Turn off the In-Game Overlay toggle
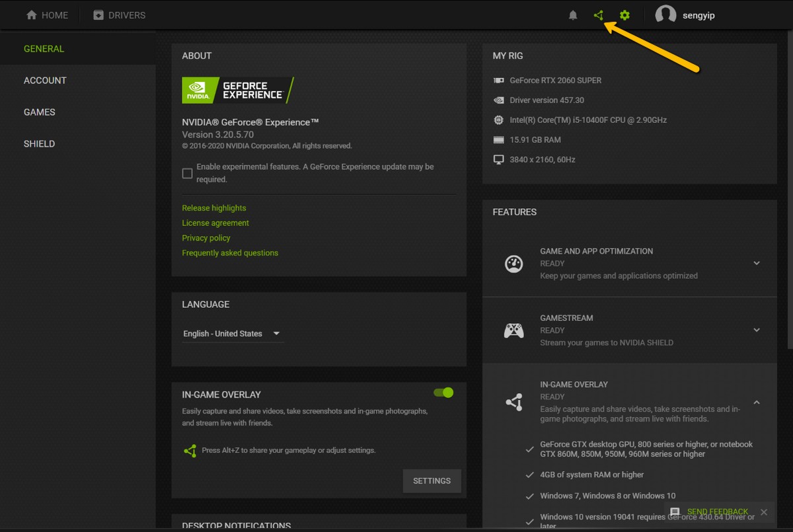This screenshot has width=793, height=532. [443, 393]
